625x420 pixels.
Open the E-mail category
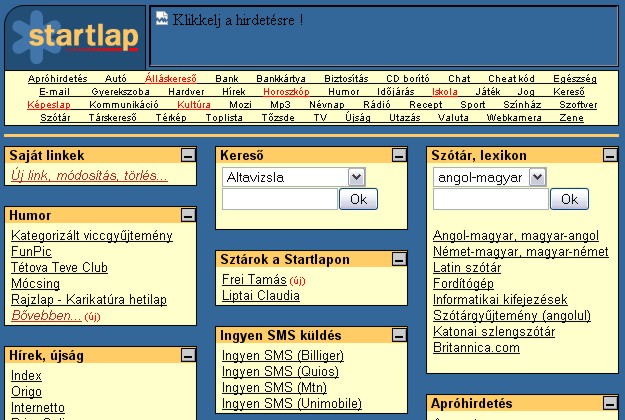coord(54,92)
